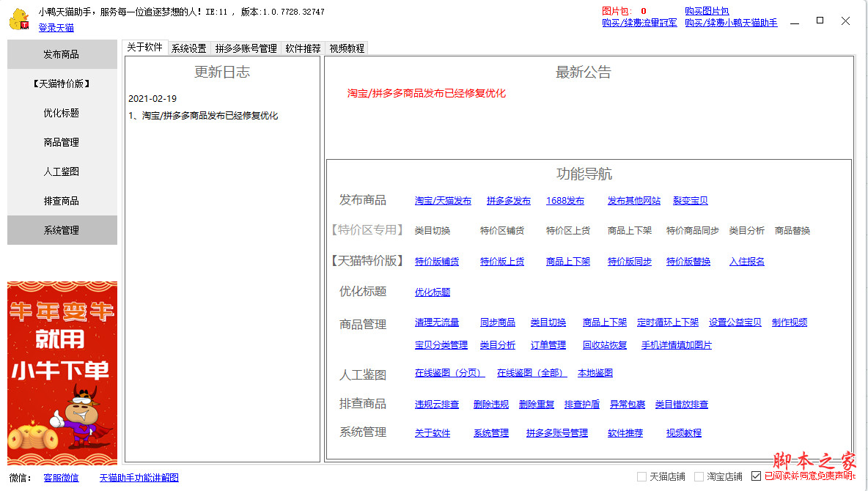Select the 视频教程 tab
This screenshot has width=868, height=491.
pyautogui.click(x=347, y=48)
